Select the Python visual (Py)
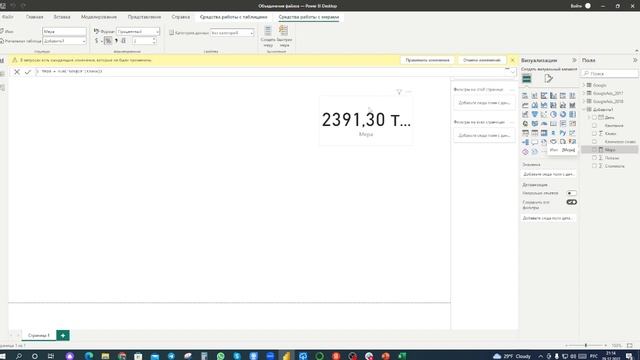 (x=563, y=133)
